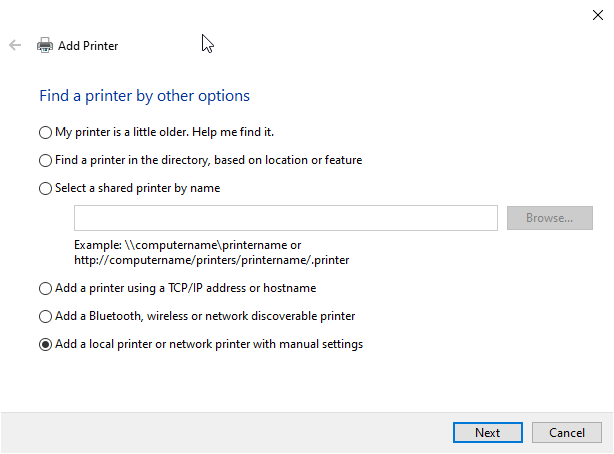This screenshot has height=454, width=614.
Task: Select 'Select a shared printer by name' radio button
Action: [x=45, y=188]
